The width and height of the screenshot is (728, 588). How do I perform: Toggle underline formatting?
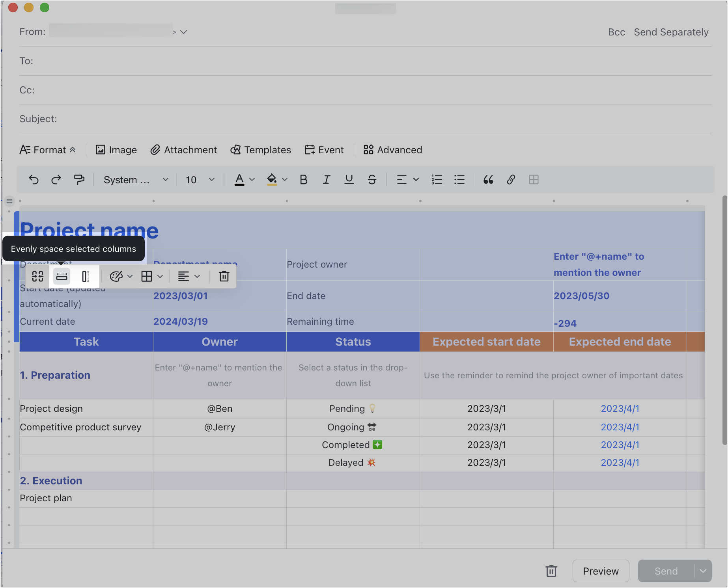tap(349, 180)
